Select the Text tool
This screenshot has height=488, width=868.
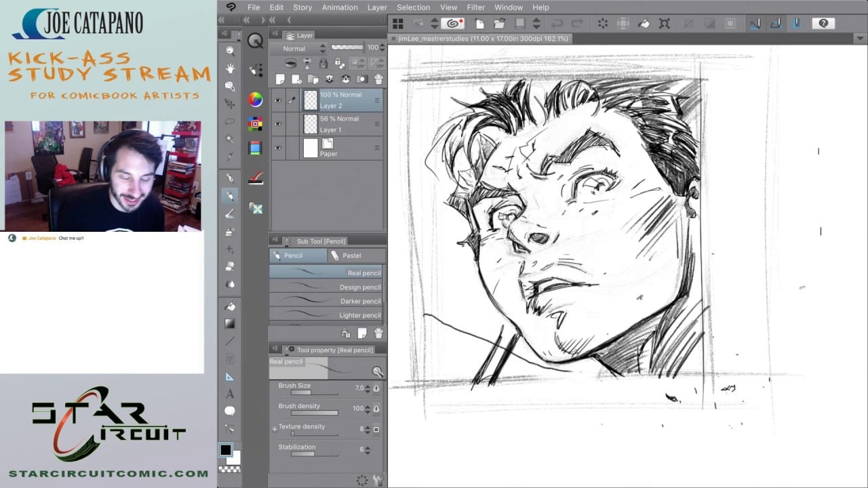point(231,394)
